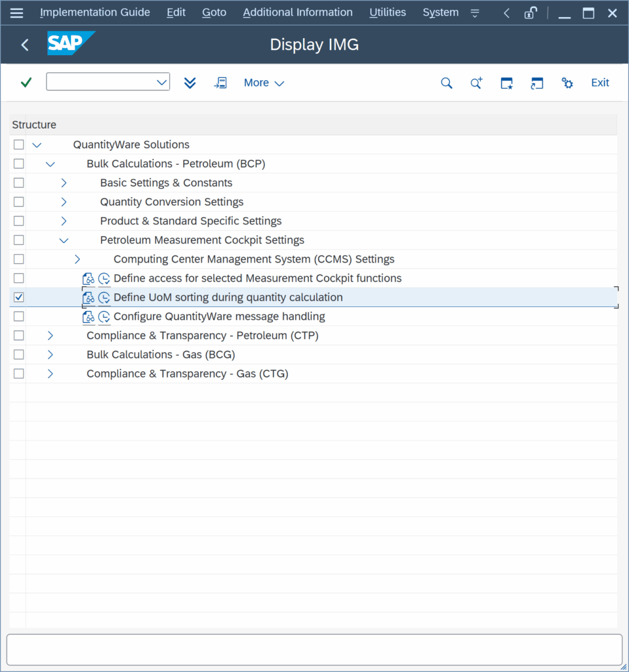Tick the Product & Standard Specific Settings checkbox

[18, 220]
